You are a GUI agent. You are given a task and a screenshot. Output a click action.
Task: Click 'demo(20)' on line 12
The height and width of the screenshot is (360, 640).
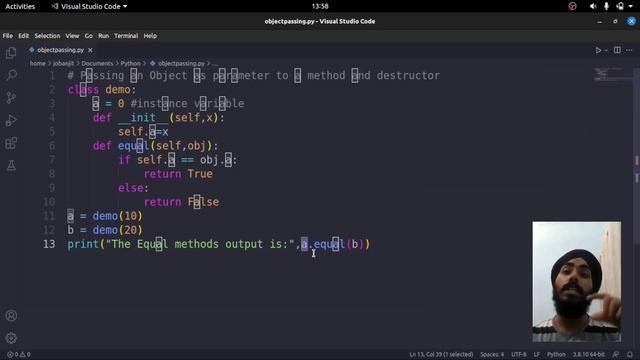tap(118, 230)
